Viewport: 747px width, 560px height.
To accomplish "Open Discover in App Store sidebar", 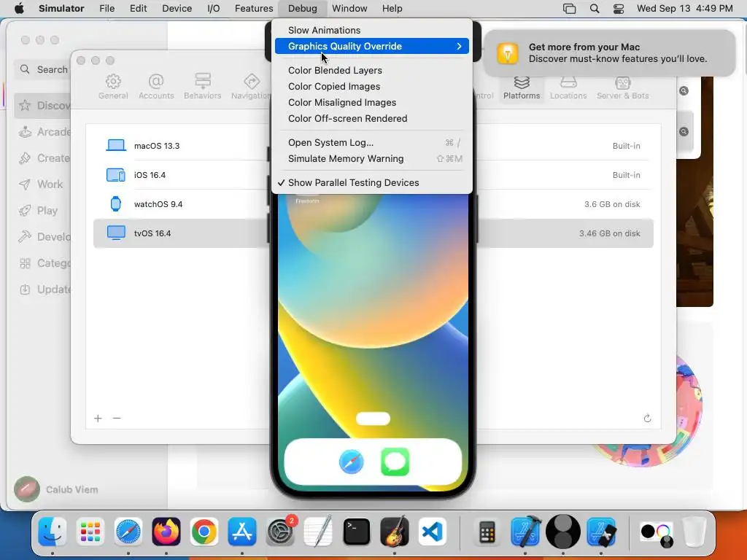I will pyautogui.click(x=43, y=105).
